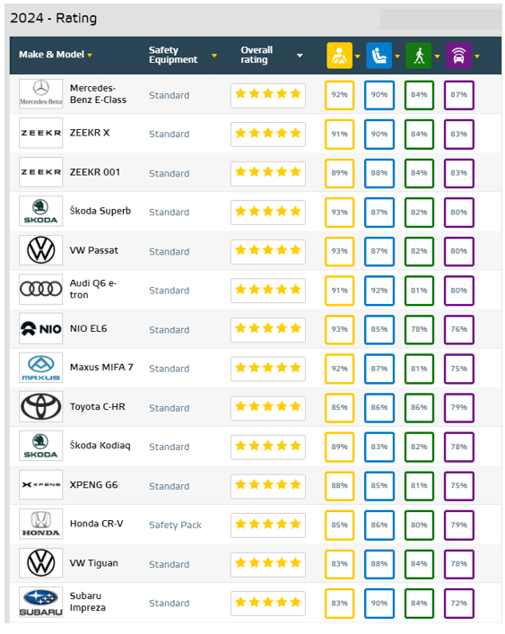Click the NIO brand logo

tap(41, 328)
